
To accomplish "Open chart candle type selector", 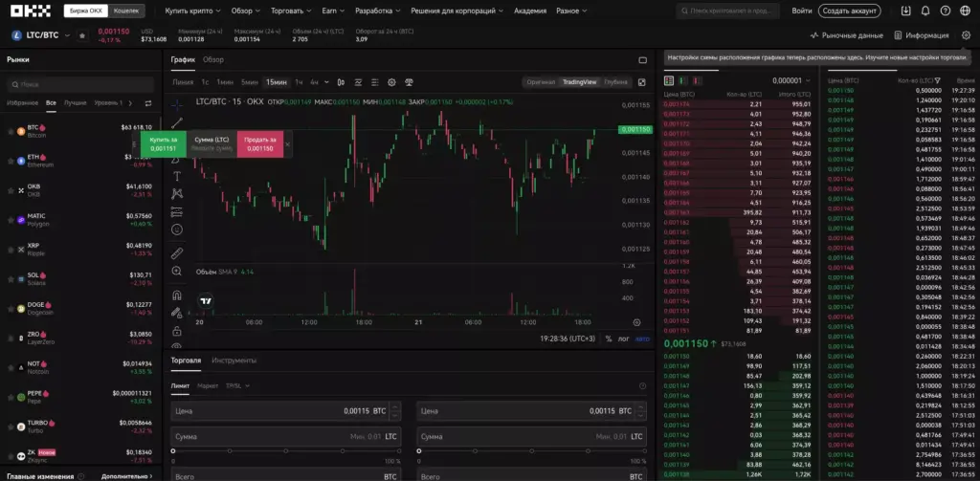I will (341, 82).
